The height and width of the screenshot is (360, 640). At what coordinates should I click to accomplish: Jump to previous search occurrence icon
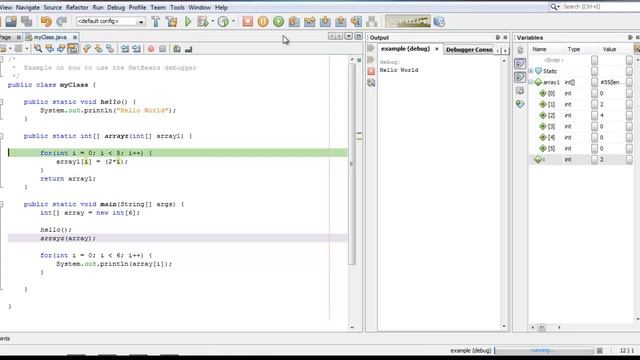point(50,49)
